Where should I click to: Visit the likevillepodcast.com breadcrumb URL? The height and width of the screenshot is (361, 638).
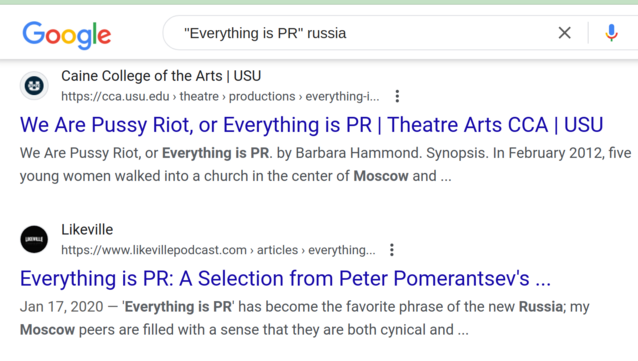[218, 250]
